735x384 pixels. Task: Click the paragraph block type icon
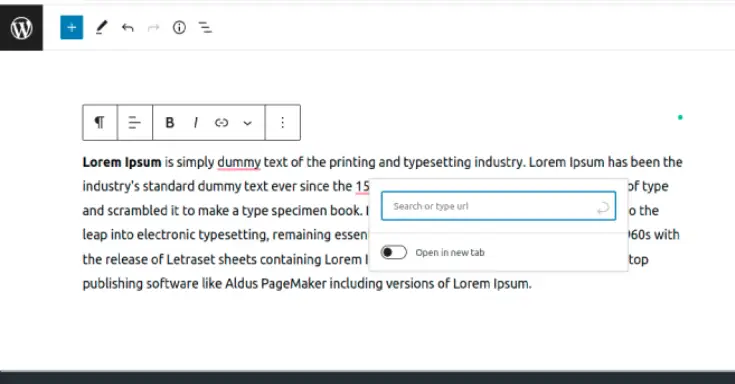tap(99, 122)
